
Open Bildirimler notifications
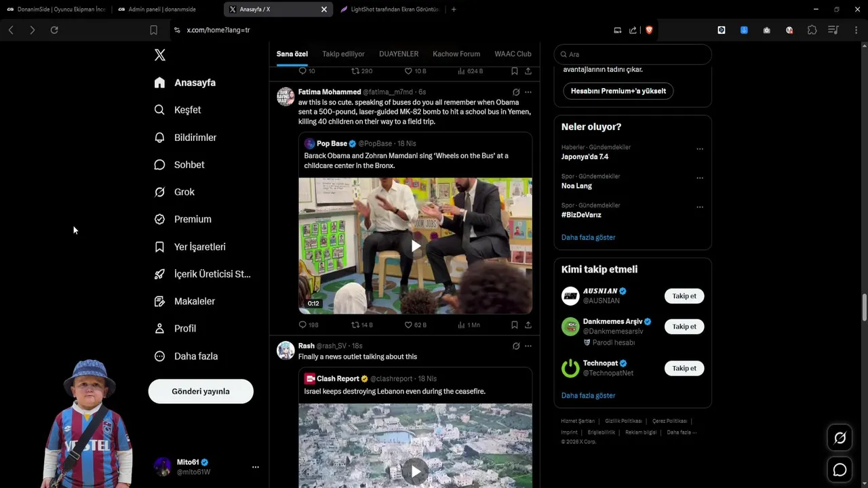point(185,138)
